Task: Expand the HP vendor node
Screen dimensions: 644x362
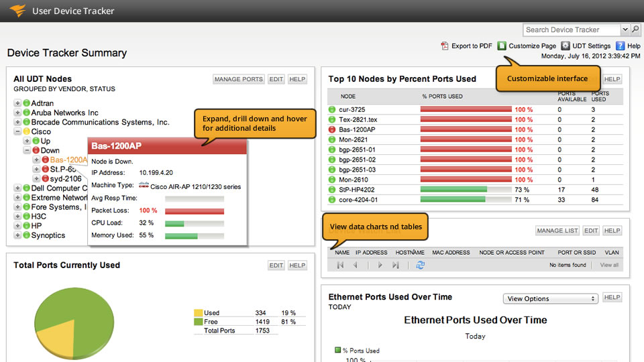Action: coord(17,226)
